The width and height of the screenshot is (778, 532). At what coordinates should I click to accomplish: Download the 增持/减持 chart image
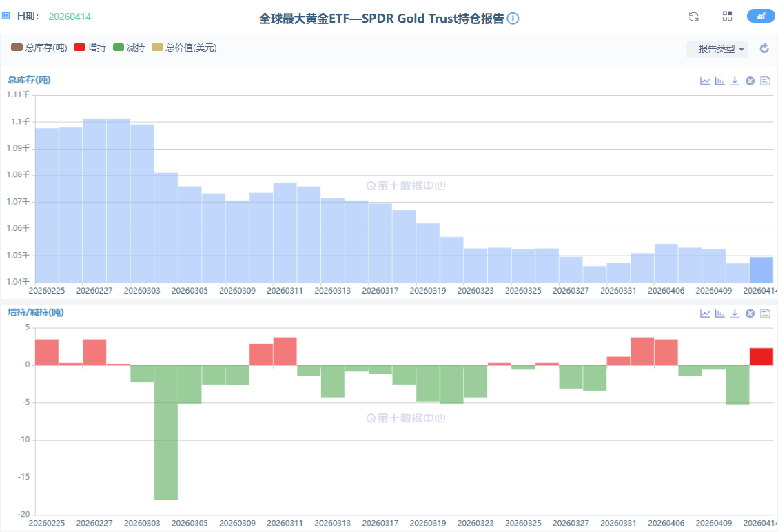[x=735, y=313]
